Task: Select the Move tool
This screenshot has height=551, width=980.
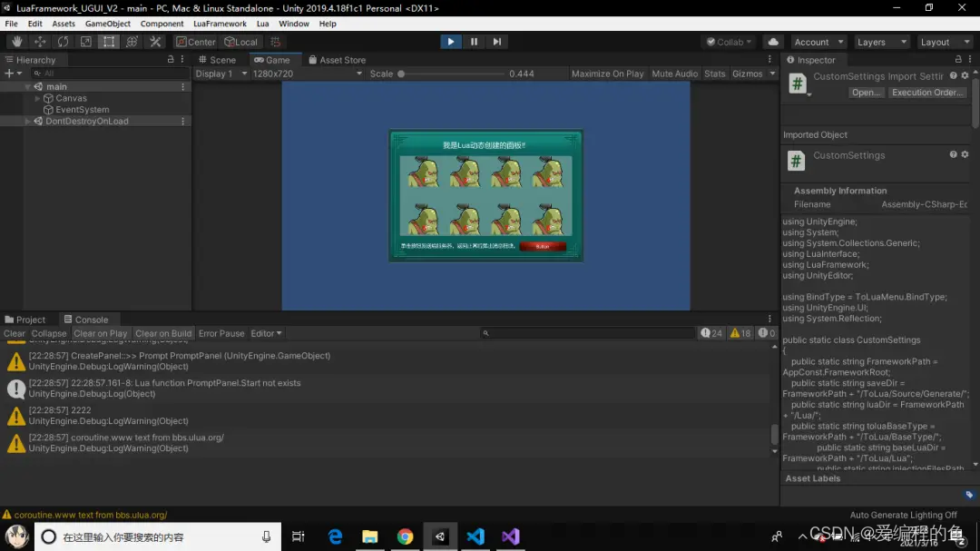Action: (39, 41)
